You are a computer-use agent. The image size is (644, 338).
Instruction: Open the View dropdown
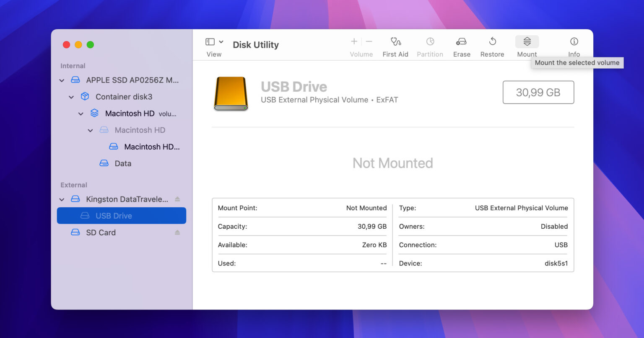pos(214,45)
